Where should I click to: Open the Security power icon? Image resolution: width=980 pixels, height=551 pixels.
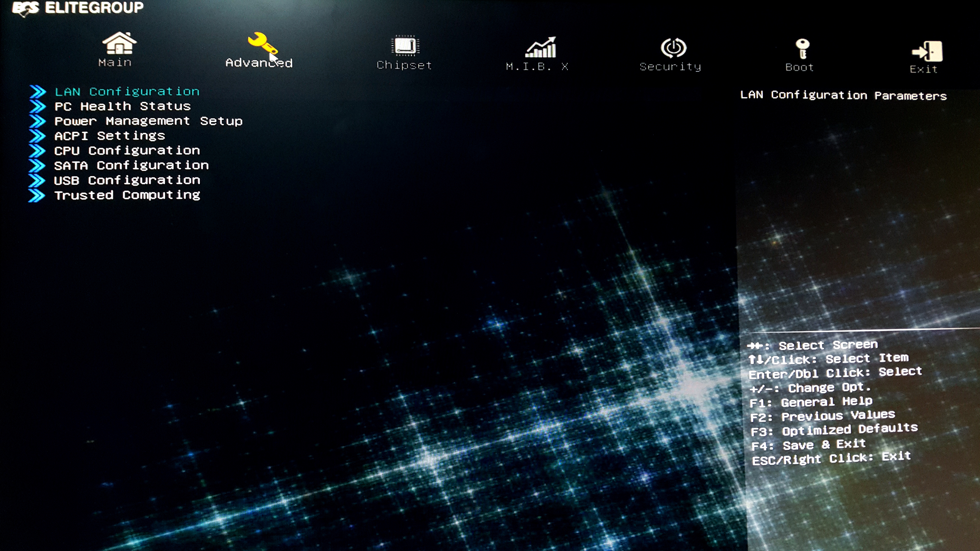(x=673, y=48)
